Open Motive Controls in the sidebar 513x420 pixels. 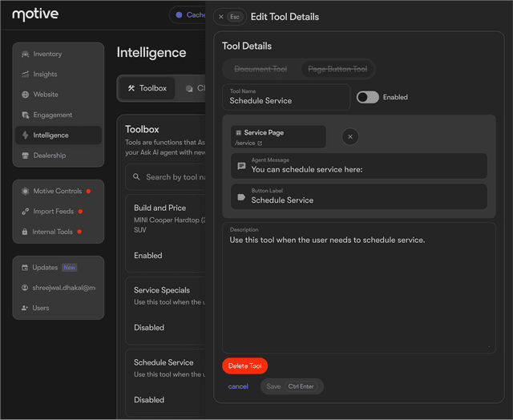click(x=57, y=192)
